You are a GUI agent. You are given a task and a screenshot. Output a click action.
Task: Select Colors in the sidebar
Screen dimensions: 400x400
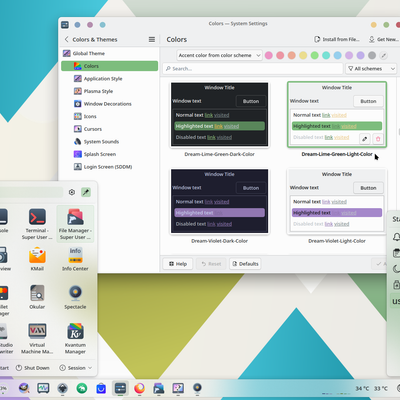click(x=109, y=66)
